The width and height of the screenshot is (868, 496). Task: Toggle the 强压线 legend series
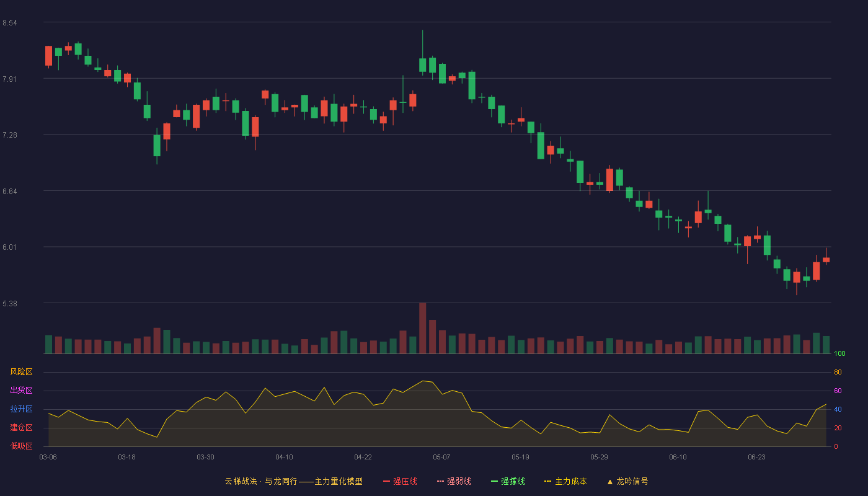tap(400, 481)
